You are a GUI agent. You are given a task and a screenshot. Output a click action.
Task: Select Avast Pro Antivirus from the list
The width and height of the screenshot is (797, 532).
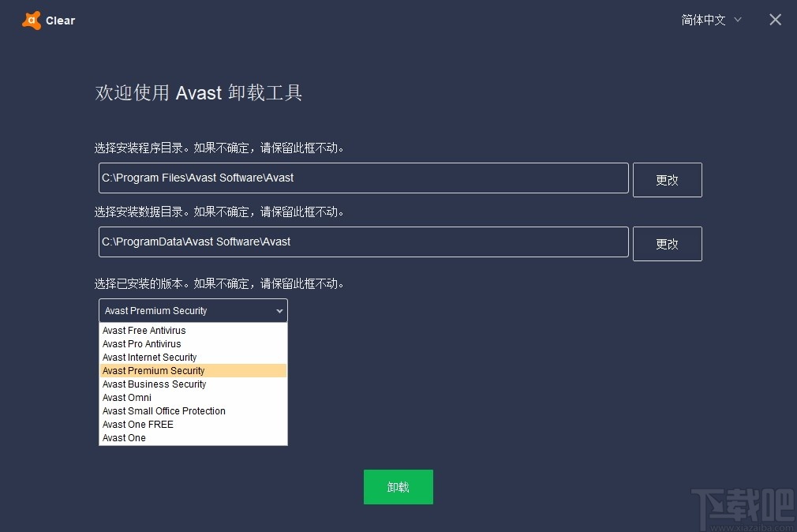142,344
